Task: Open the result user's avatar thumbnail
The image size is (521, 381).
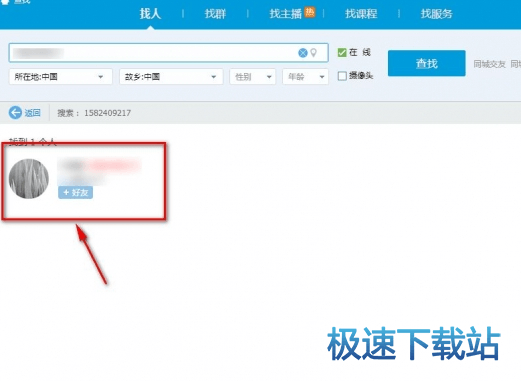Action: tap(29, 179)
